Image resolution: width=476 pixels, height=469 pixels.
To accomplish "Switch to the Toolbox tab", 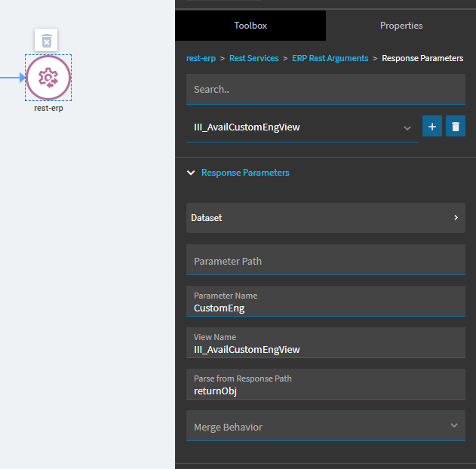I will pos(250,26).
